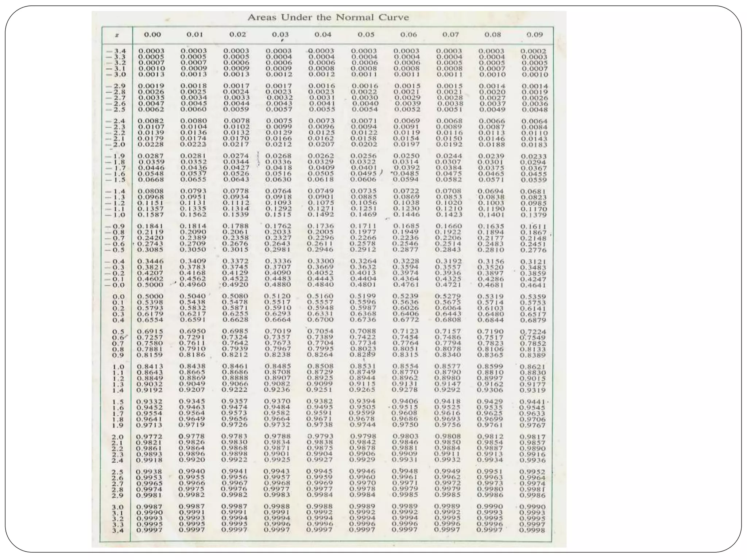The width and height of the screenshot is (747, 560).
Task: Click the 0.05 column header
Action: click(366, 35)
